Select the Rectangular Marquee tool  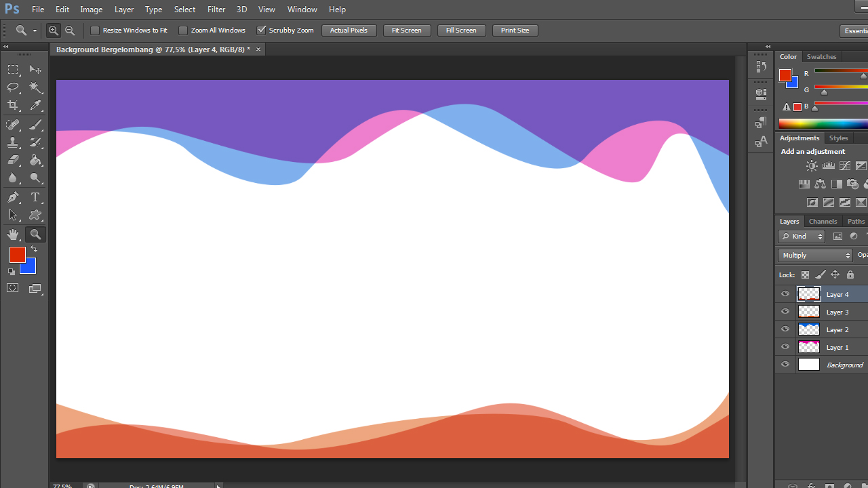tap(12, 69)
